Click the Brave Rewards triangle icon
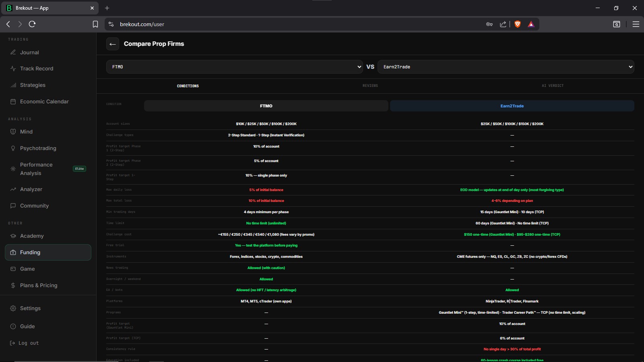This screenshot has height=362, width=644. point(531,24)
